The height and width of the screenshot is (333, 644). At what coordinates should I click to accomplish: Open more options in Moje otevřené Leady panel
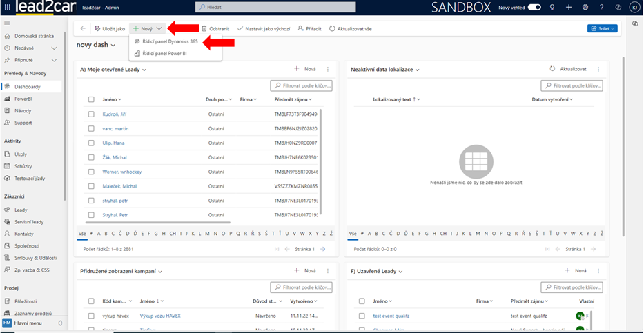(328, 69)
